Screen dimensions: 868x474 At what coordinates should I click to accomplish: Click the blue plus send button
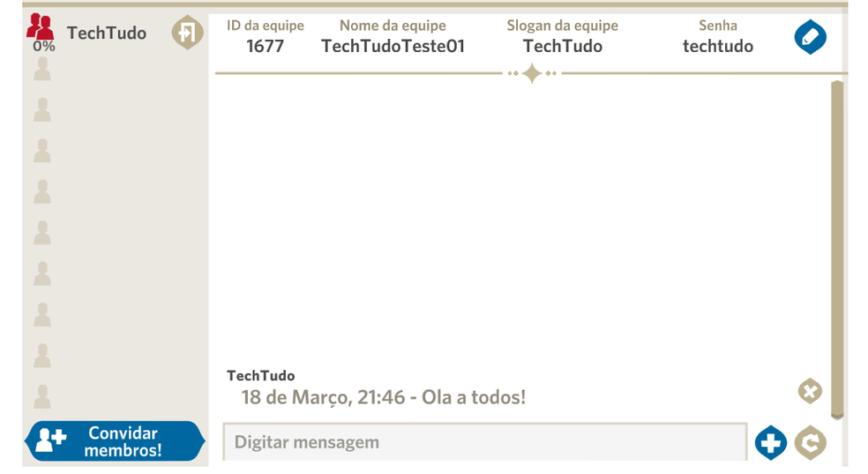[771, 442]
